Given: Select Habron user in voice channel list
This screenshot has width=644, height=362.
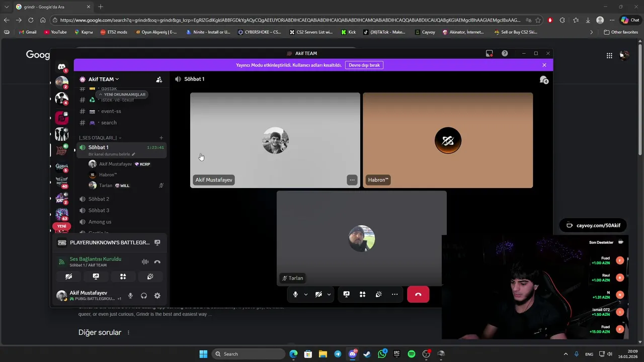Looking at the screenshot, I should pyautogui.click(x=108, y=174).
